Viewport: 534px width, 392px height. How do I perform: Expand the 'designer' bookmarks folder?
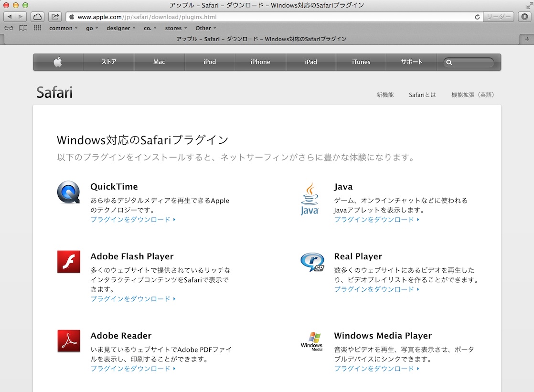(120, 28)
